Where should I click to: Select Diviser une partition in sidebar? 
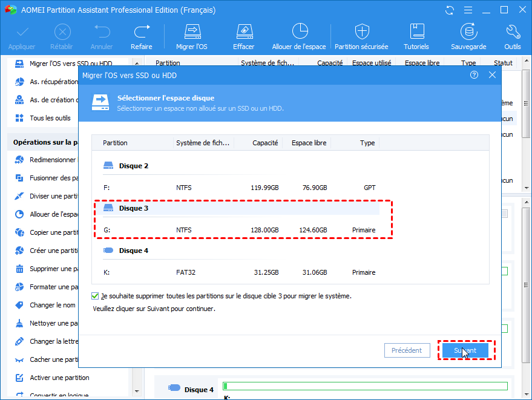47,196
